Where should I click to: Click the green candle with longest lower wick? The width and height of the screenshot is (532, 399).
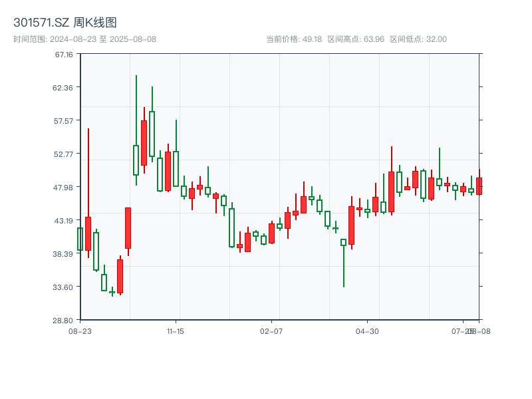344,243
